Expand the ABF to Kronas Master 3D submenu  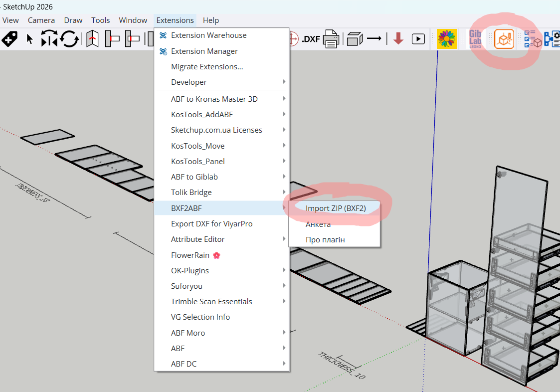point(214,99)
